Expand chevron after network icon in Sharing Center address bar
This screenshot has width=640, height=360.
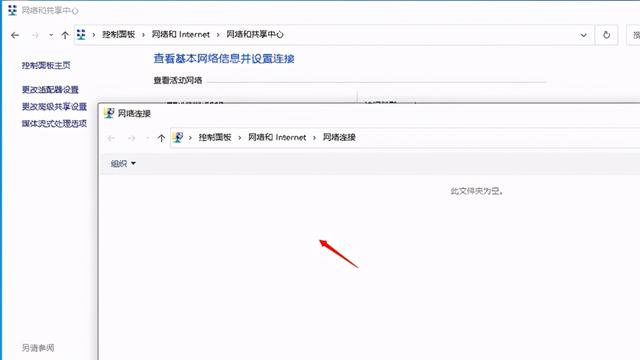click(94, 35)
